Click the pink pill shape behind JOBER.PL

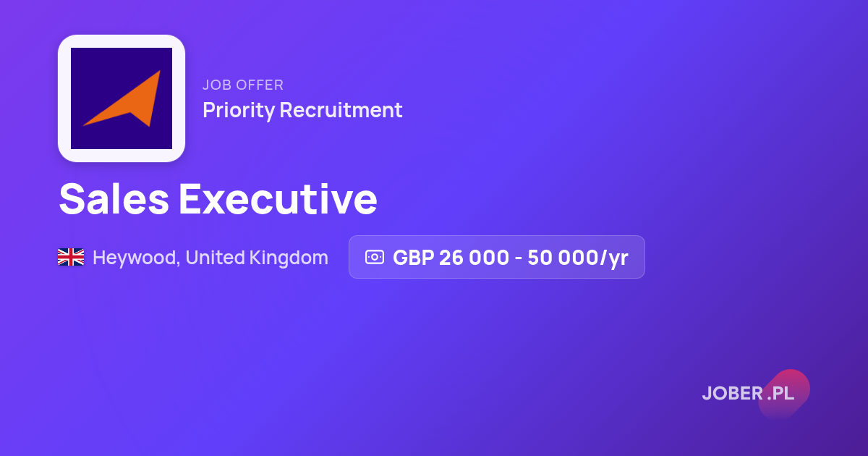(784, 394)
